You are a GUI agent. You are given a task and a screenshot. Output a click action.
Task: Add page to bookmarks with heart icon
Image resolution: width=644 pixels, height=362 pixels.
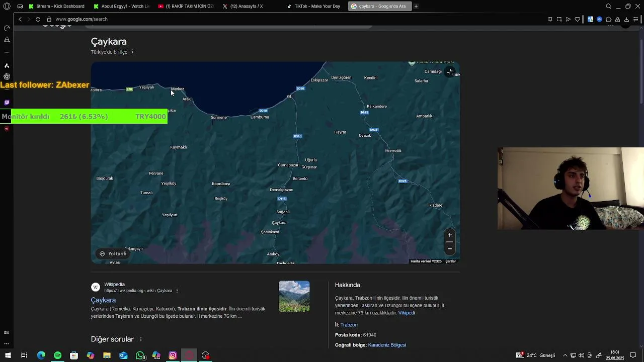click(x=577, y=19)
